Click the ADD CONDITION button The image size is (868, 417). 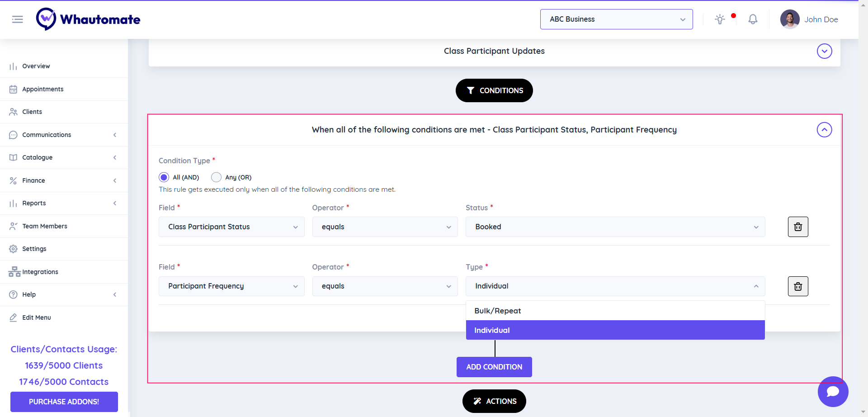coord(494,367)
